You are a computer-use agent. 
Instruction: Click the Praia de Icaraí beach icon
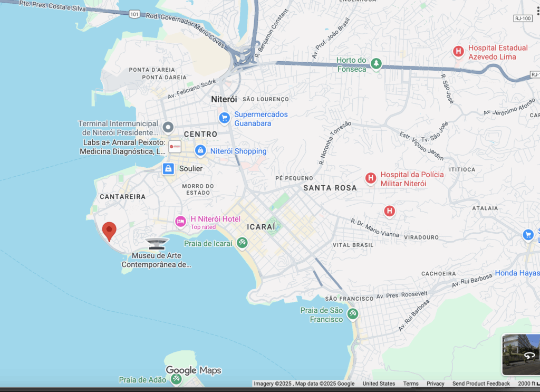click(242, 243)
